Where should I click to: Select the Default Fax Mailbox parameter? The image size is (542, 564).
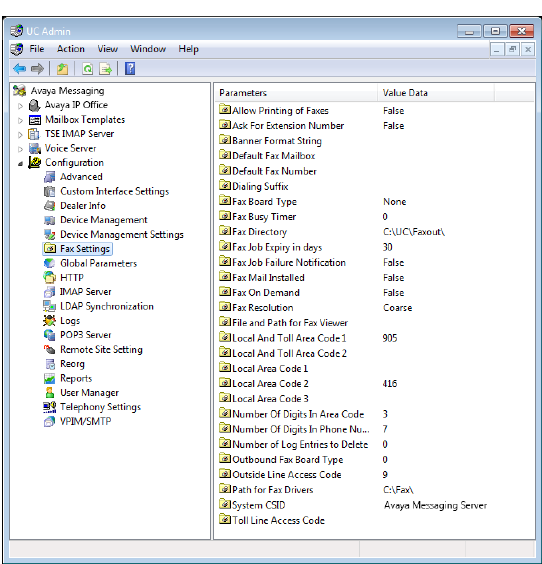tap(267, 156)
